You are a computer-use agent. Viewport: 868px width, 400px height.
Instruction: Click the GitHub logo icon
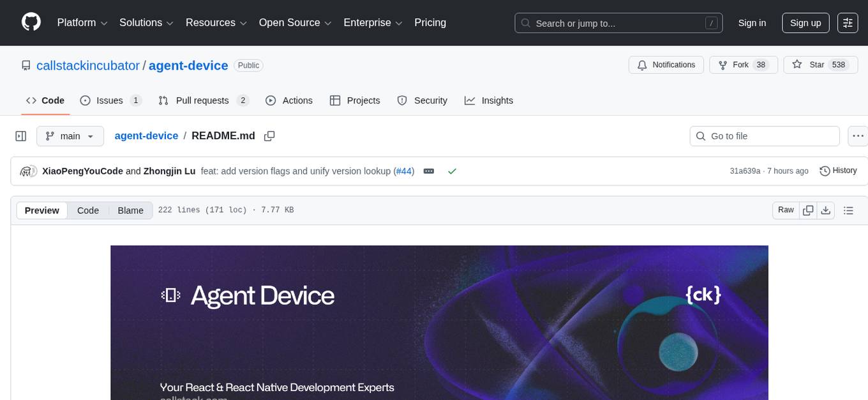[31, 22]
